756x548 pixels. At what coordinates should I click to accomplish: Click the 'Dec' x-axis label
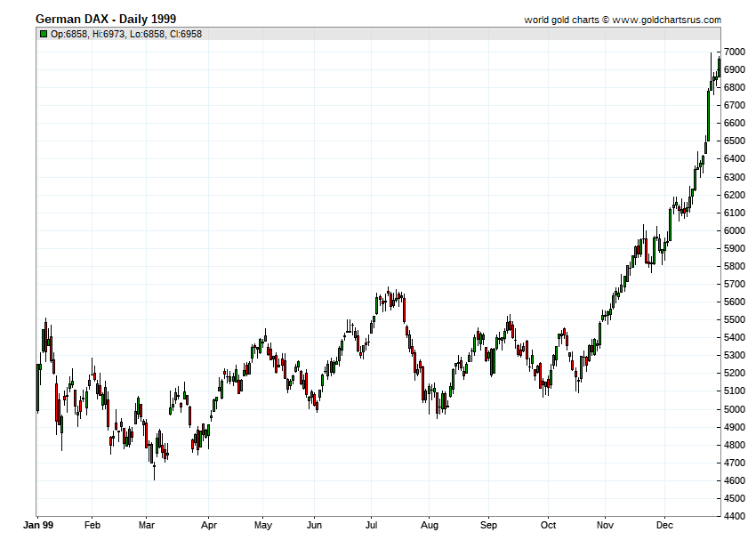click(x=664, y=526)
